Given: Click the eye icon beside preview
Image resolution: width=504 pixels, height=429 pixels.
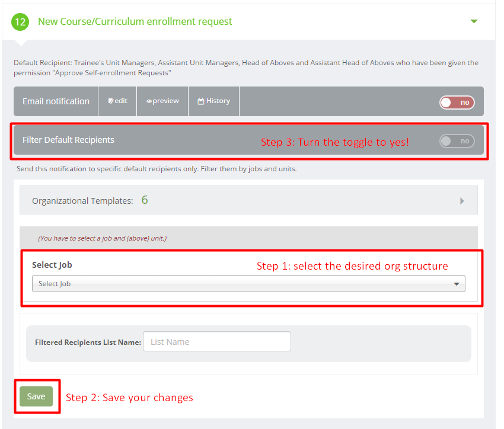Looking at the screenshot, I should click(149, 101).
